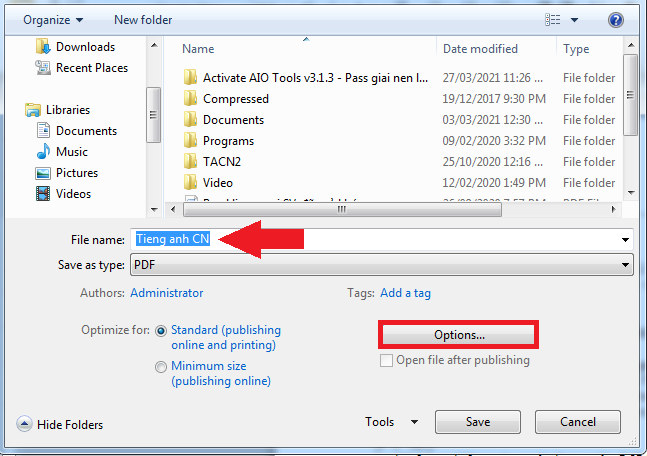This screenshot has width=647, height=456.
Task: Sort by the Date modified column header
Action: tap(480, 49)
